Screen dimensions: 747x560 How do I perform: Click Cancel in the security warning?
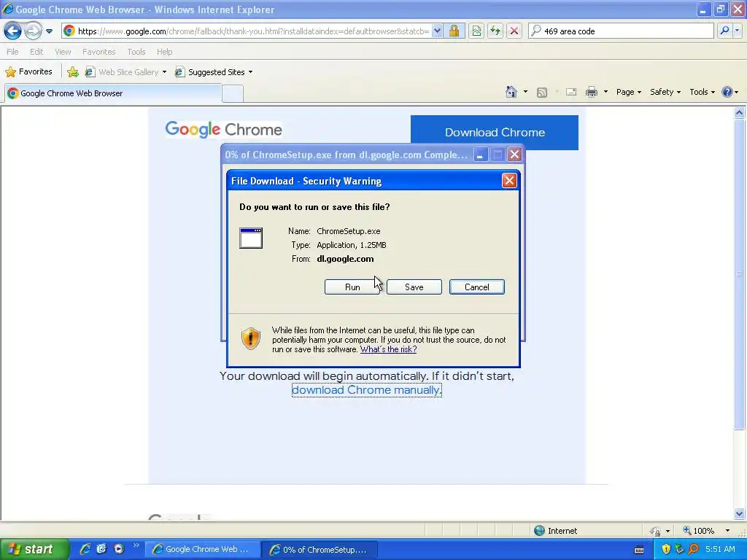coord(477,287)
